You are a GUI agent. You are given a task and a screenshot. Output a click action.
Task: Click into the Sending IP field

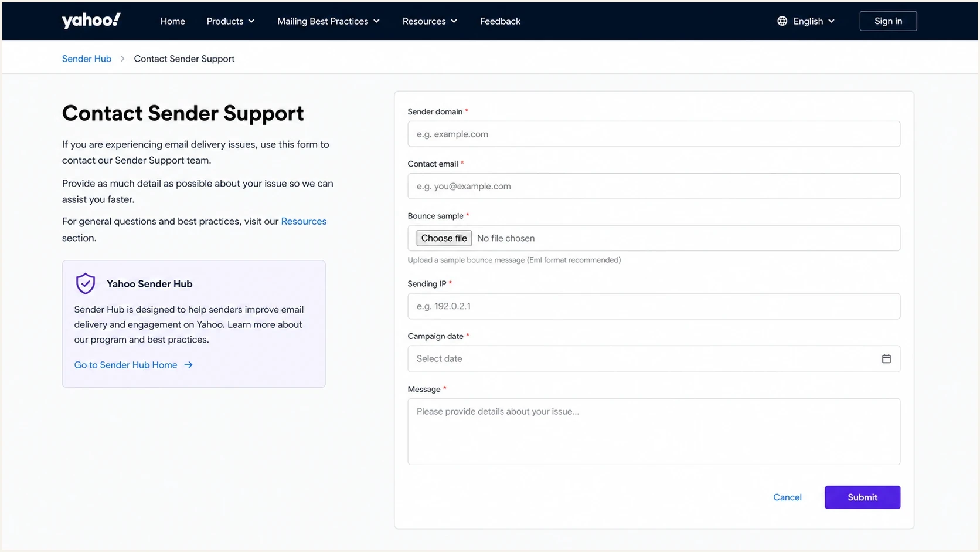pos(654,306)
